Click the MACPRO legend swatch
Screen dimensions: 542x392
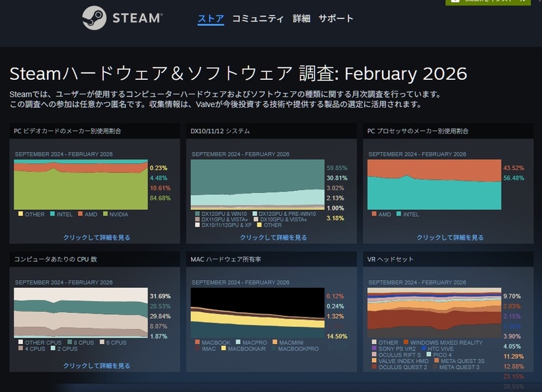[238, 342]
